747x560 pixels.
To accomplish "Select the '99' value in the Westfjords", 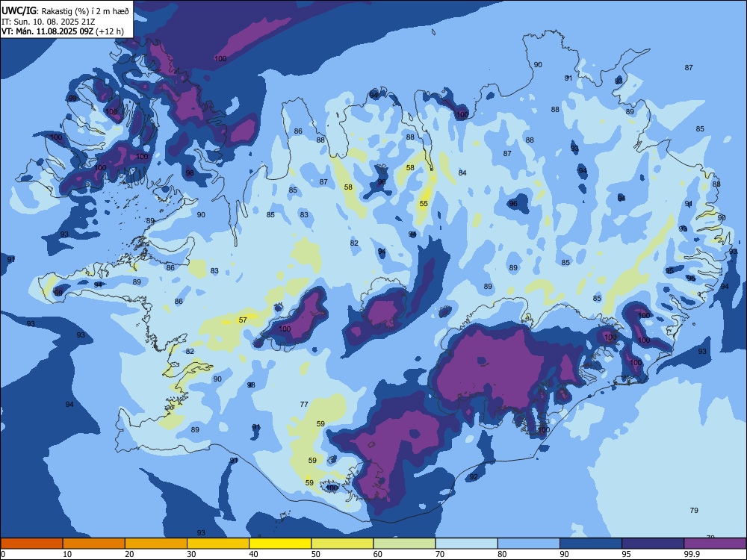I will tap(72, 99).
